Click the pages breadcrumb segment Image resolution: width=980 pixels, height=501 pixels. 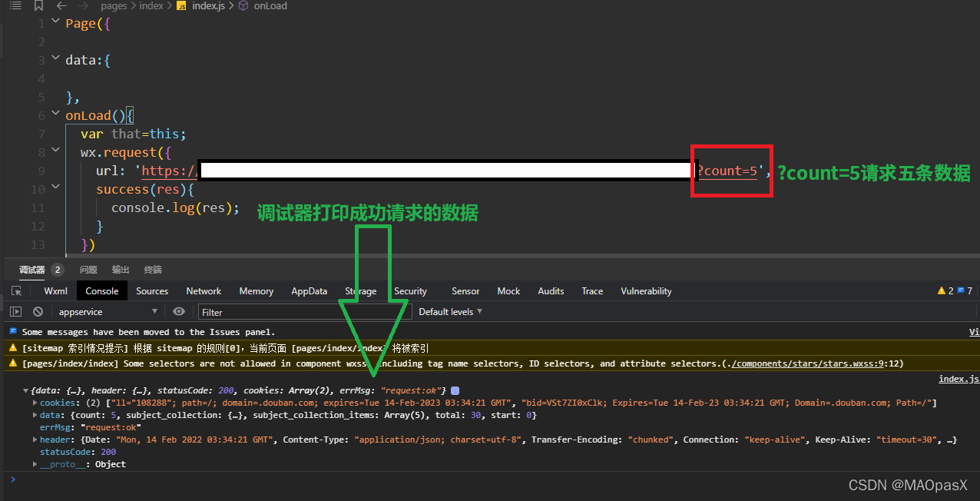tap(114, 5)
